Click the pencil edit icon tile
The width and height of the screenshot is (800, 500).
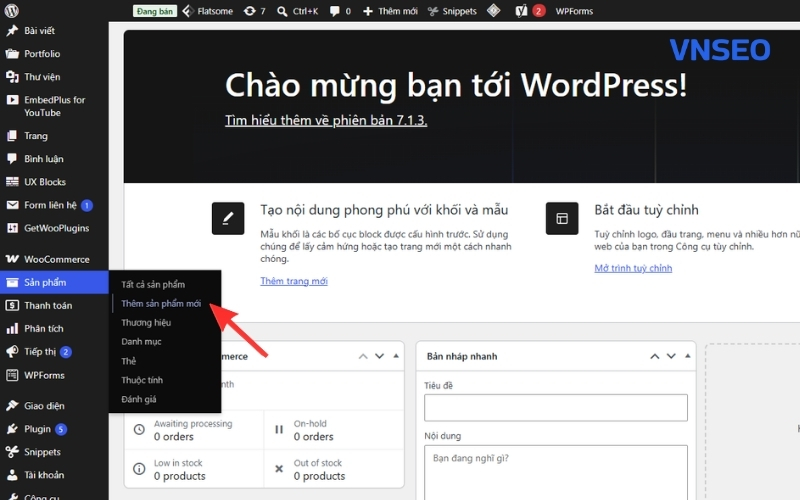(x=228, y=218)
